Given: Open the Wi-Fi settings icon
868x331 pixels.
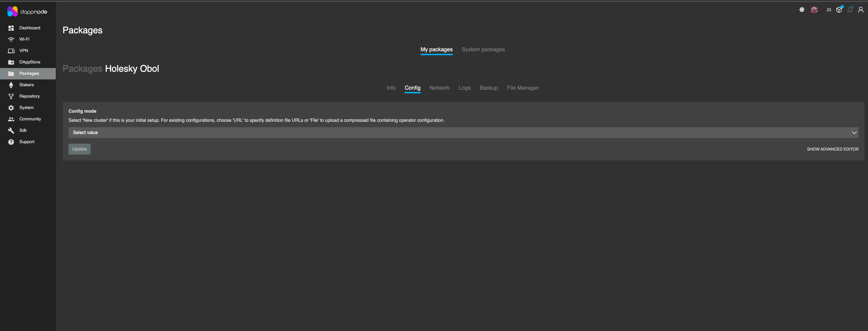Looking at the screenshot, I should [x=11, y=39].
